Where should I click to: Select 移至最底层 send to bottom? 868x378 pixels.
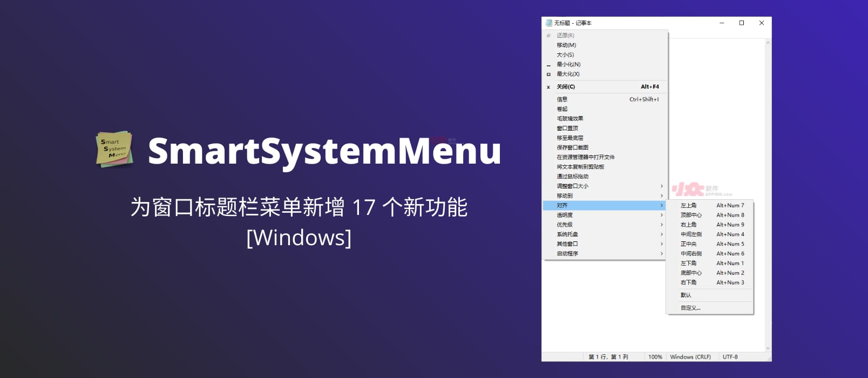[x=605, y=138]
